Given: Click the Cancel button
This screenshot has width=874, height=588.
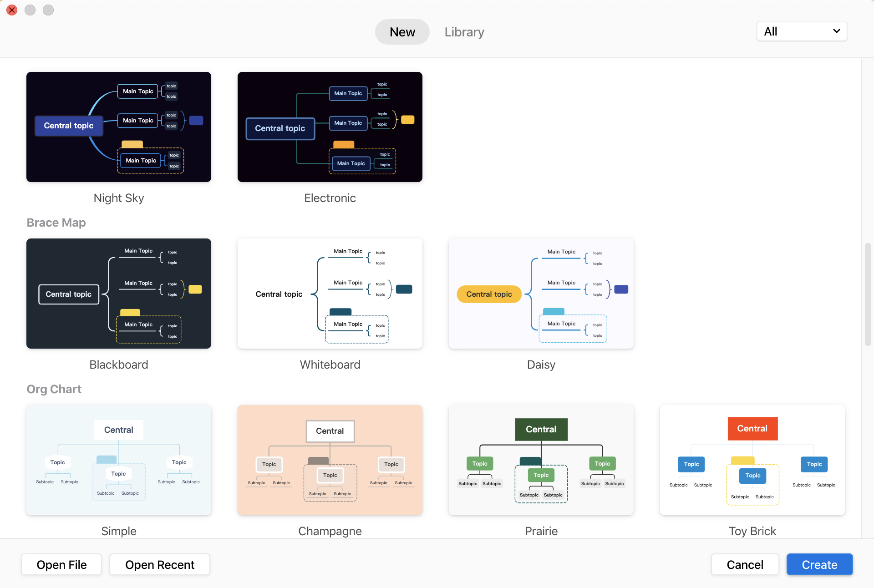Looking at the screenshot, I should pos(745,564).
